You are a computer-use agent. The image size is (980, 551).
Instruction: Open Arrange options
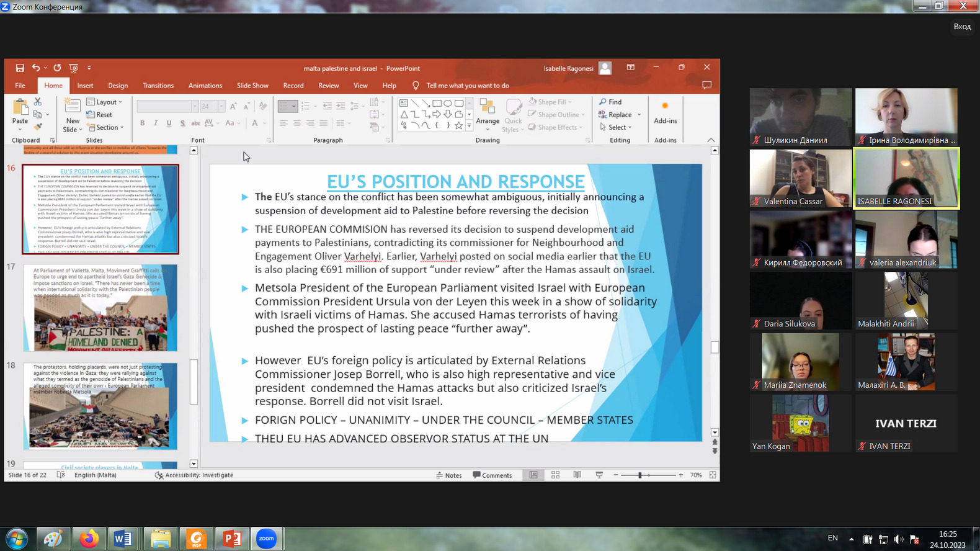[x=488, y=115]
